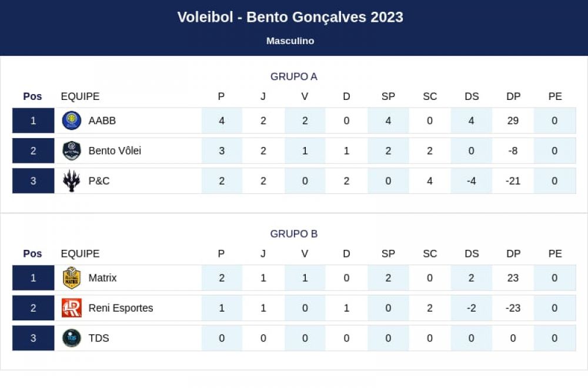Screen dimensions: 588x388
Task: Click the Masculino subtitle in header
Action: click(290, 41)
